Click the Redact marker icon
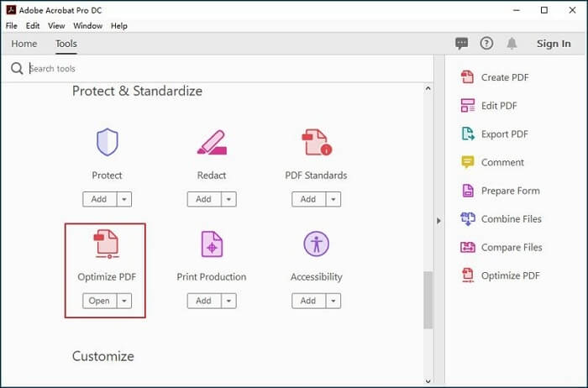 coord(212,142)
